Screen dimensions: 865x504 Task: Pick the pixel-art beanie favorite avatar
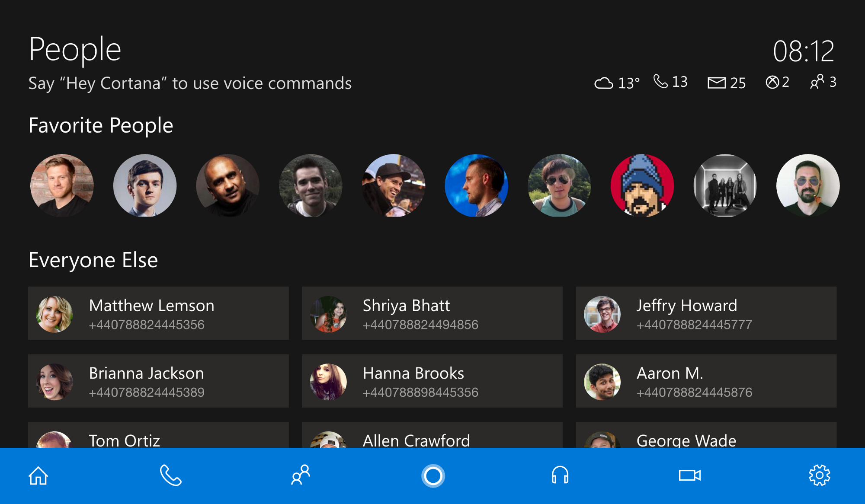point(642,185)
